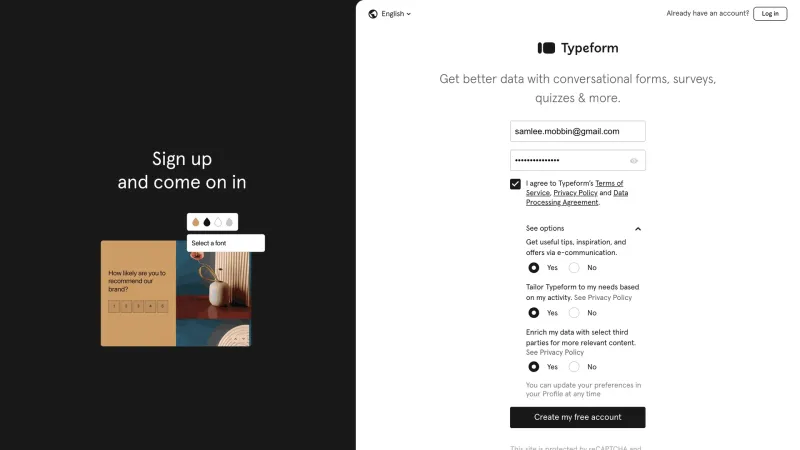Click the rating scale in preview card
The width and height of the screenshot is (800, 450).
pos(138,306)
